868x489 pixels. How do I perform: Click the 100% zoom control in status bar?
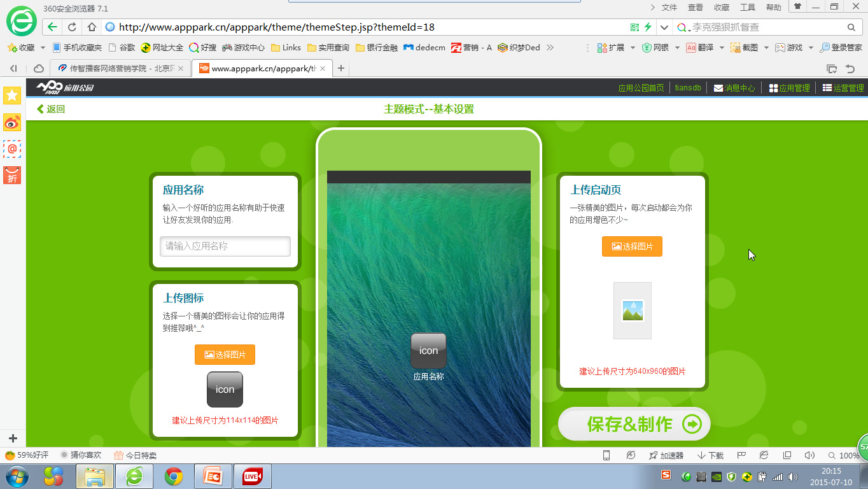(848, 455)
